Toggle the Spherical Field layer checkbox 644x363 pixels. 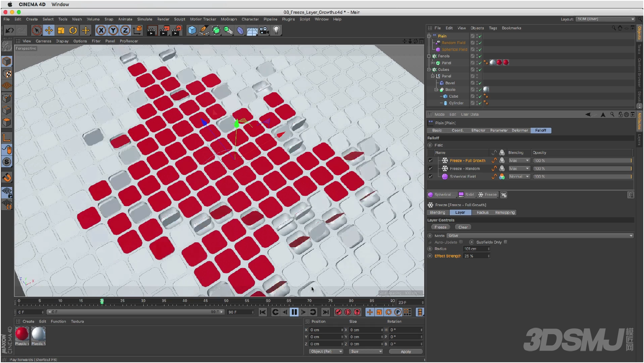(430, 177)
